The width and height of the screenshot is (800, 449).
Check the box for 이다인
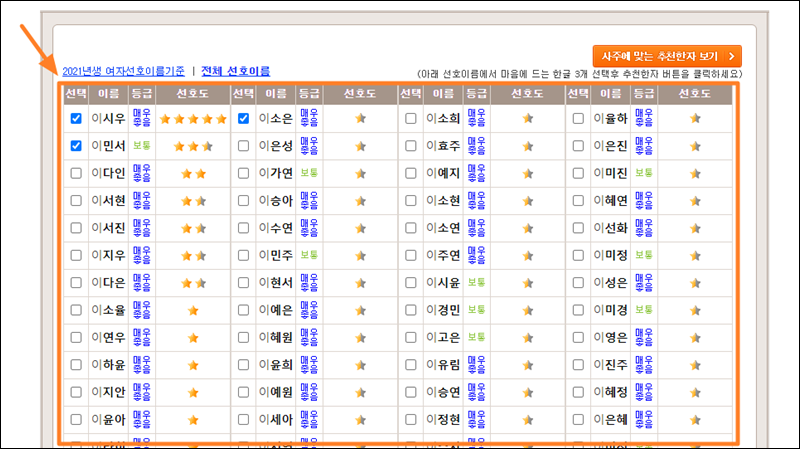[76, 173]
